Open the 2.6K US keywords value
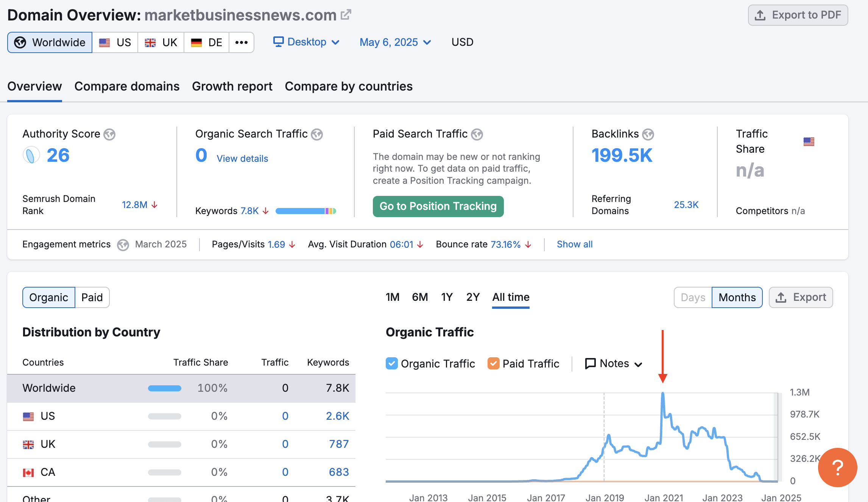Viewport: 868px width, 502px height. coord(337,416)
